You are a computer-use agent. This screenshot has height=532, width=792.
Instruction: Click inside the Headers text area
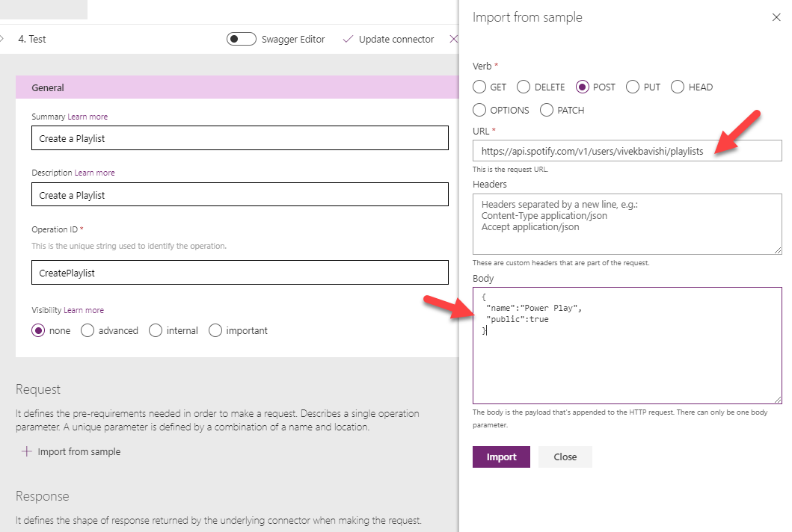(627, 224)
